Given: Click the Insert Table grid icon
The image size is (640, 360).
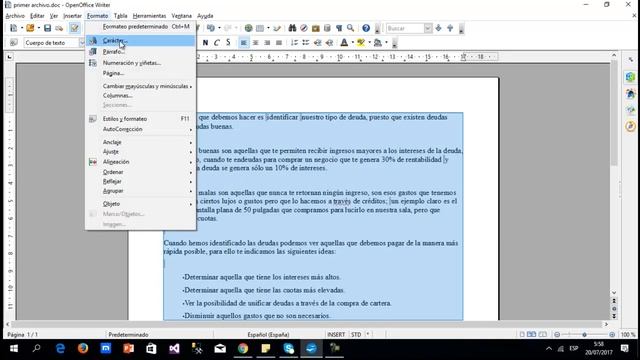Looking at the screenshot, I should click(260, 28).
